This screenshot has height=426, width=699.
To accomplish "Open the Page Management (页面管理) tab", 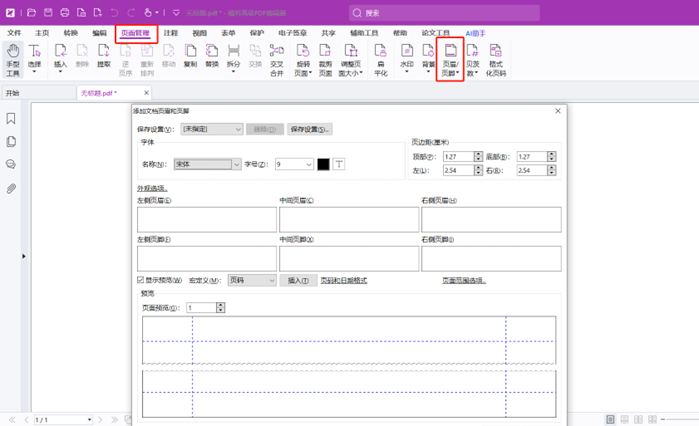I will 136,33.
